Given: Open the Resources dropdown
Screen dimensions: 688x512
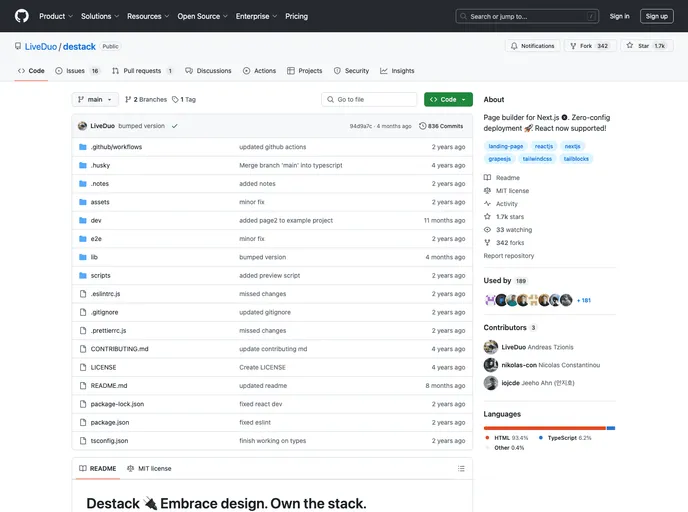Looking at the screenshot, I should click(148, 16).
